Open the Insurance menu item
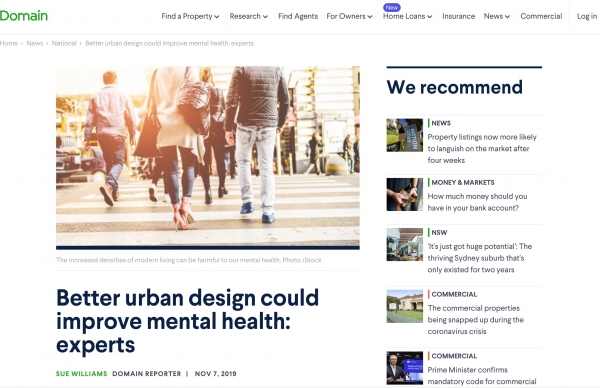600x388 pixels. click(458, 16)
